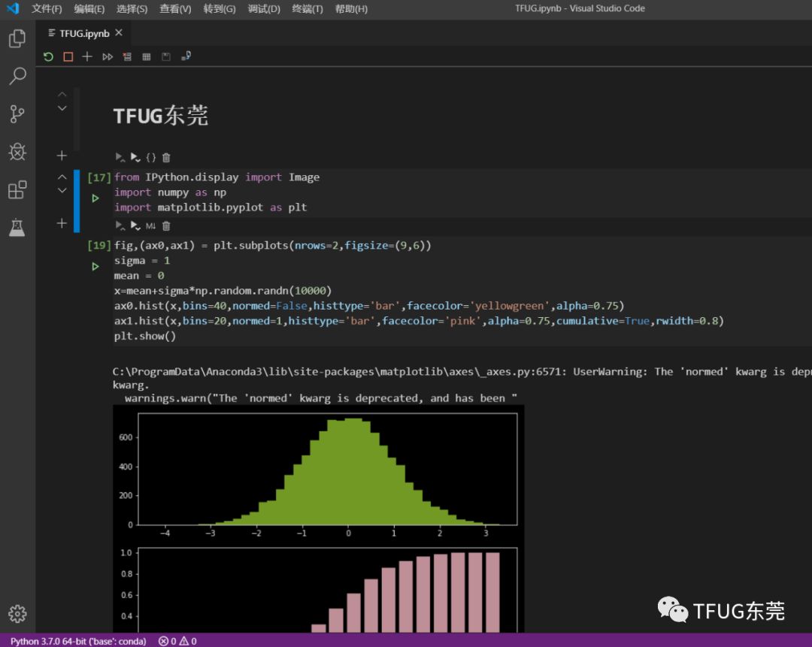The width and height of the screenshot is (812, 647).
Task: Click the [19] execution count label
Action: pyautogui.click(x=99, y=245)
